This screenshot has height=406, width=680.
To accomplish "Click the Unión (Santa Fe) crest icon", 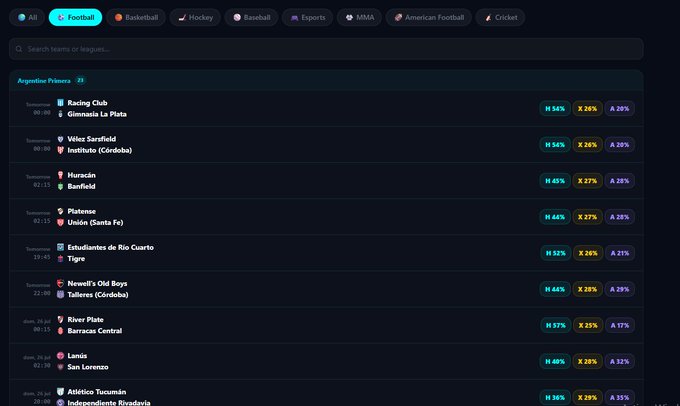I will point(60,223).
